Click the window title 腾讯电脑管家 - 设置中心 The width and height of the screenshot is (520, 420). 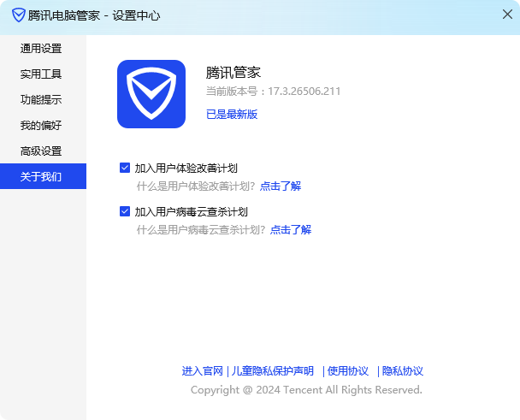click(94, 15)
